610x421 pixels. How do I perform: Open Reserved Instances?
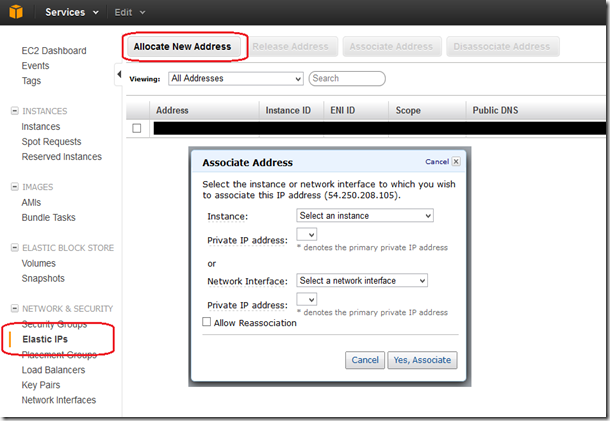(x=61, y=157)
